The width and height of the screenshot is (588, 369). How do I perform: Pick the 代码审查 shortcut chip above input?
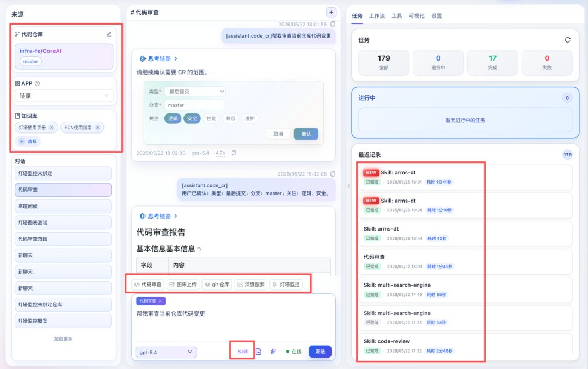[148, 285]
